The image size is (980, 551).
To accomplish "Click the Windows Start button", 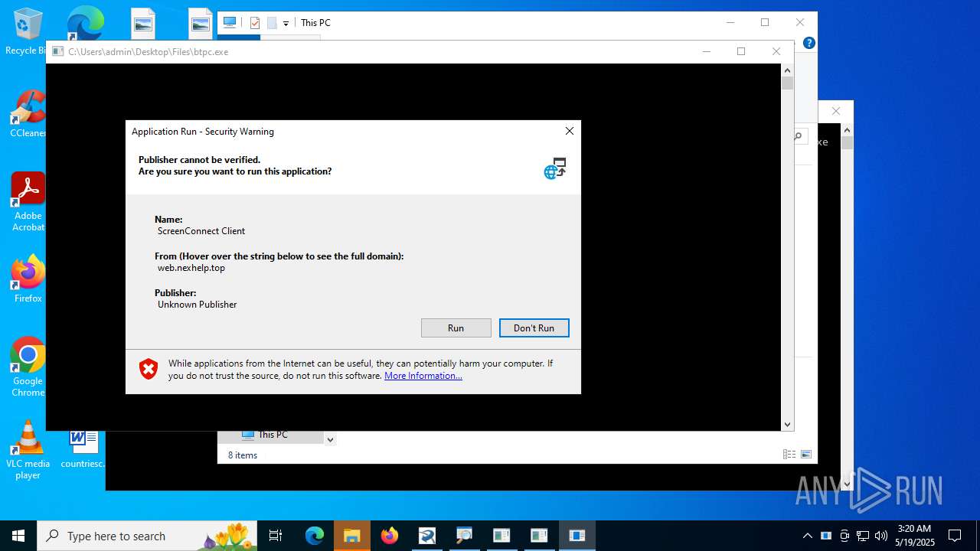I will [18, 536].
